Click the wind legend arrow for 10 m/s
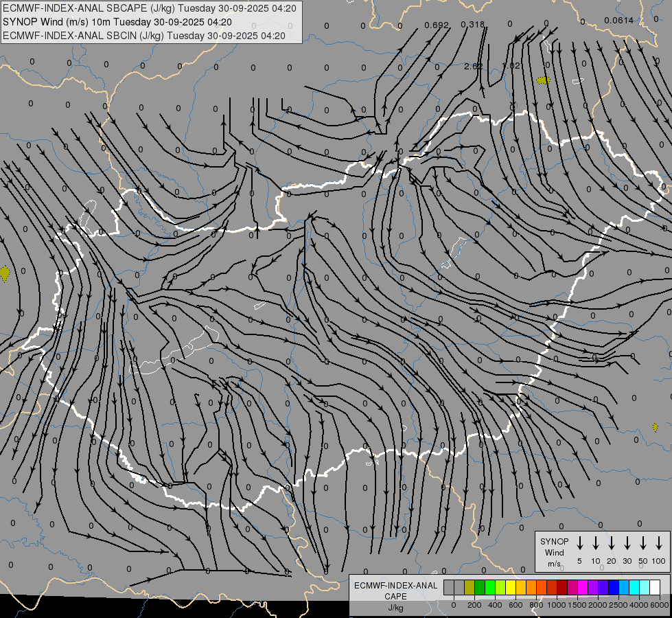Viewport: 672px width, 618px height. tap(595, 543)
